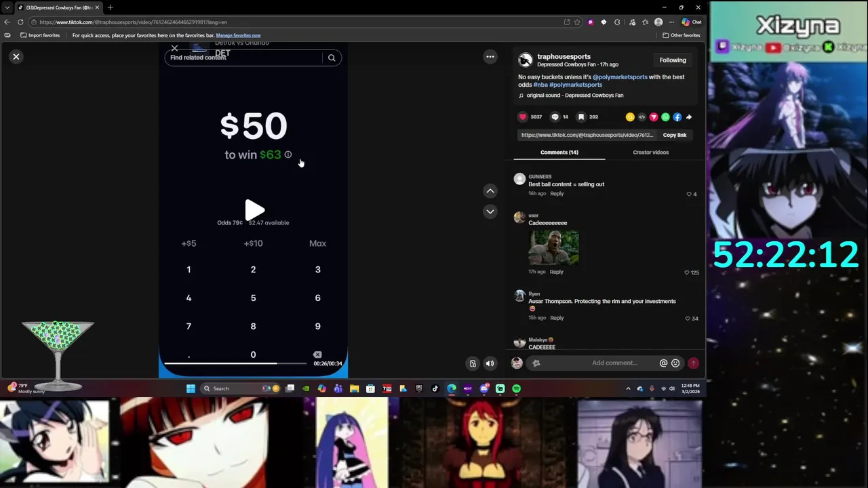The image size is (868, 488).
Task: Reply to the GUNNERS comment
Action: [x=557, y=194]
